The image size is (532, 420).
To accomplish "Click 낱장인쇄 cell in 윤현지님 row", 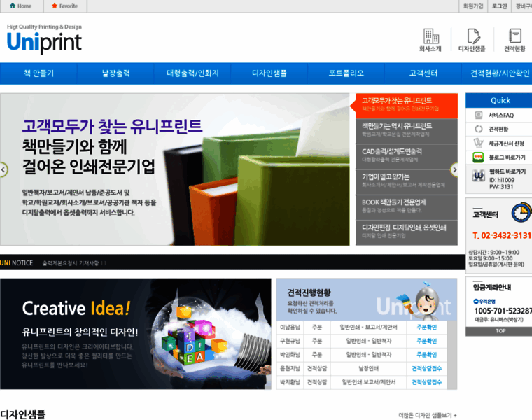I will click(368, 368).
